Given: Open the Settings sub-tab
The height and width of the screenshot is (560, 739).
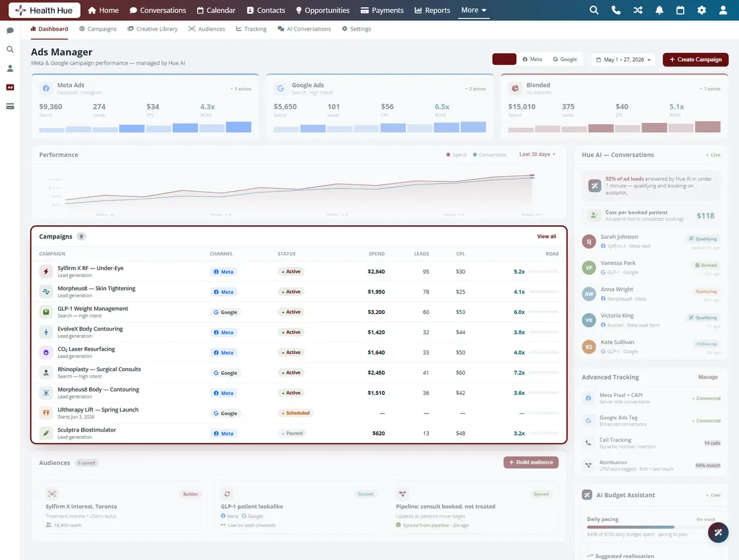Looking at the screenshot, I should [356, 29].
